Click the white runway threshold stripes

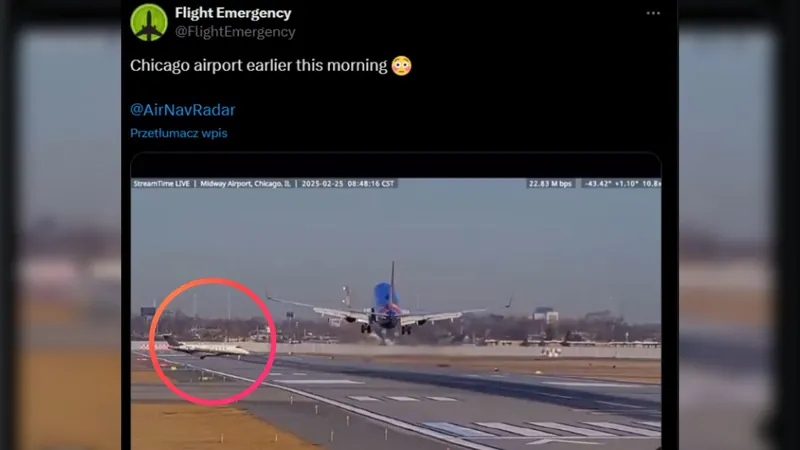541,429
